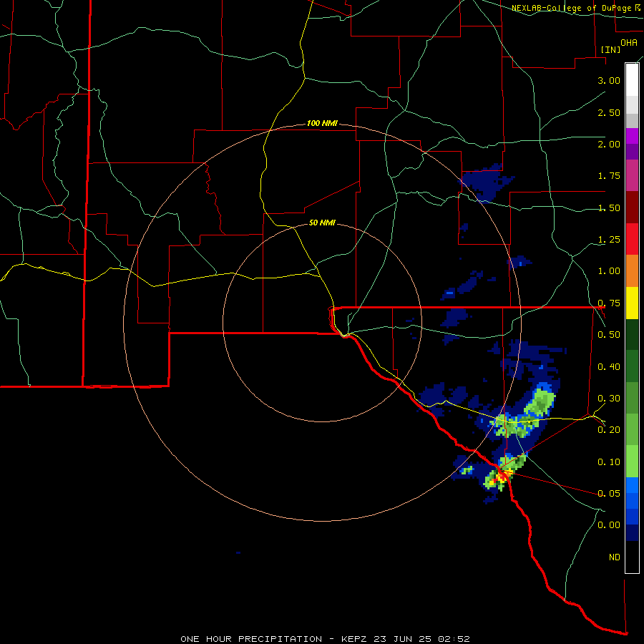Click the red-yellow heavy precipitation core
This screenshot has height=644, width=644.
click(502, 477)
